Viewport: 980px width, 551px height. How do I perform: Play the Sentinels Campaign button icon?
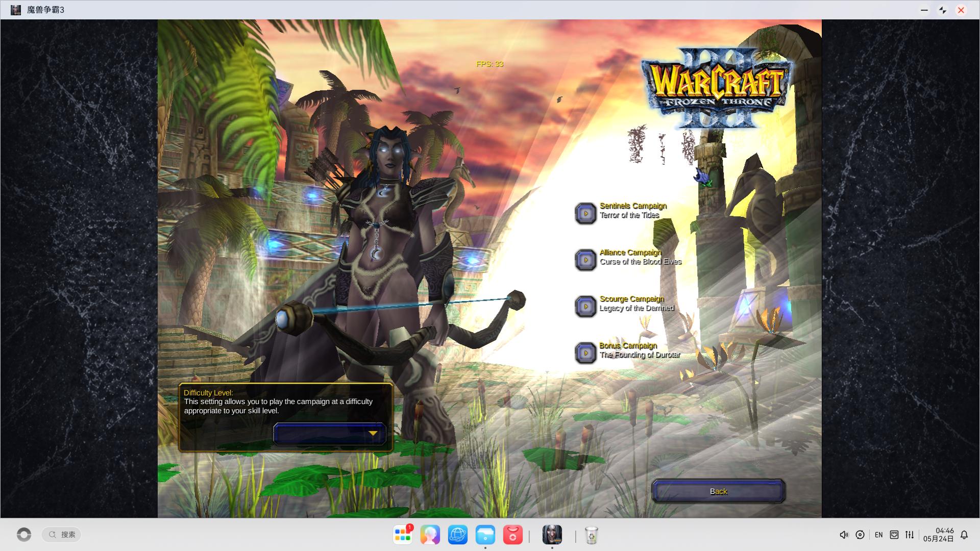pos(585,213)
